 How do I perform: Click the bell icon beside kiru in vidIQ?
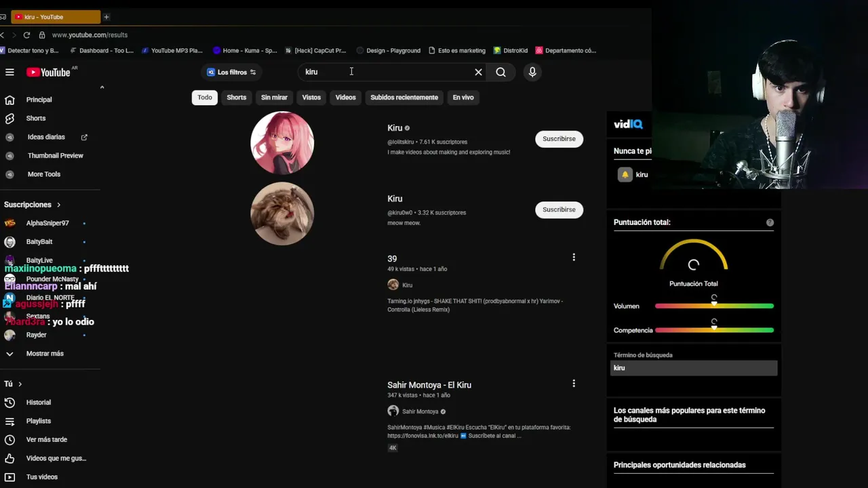(x=625, y=175)
